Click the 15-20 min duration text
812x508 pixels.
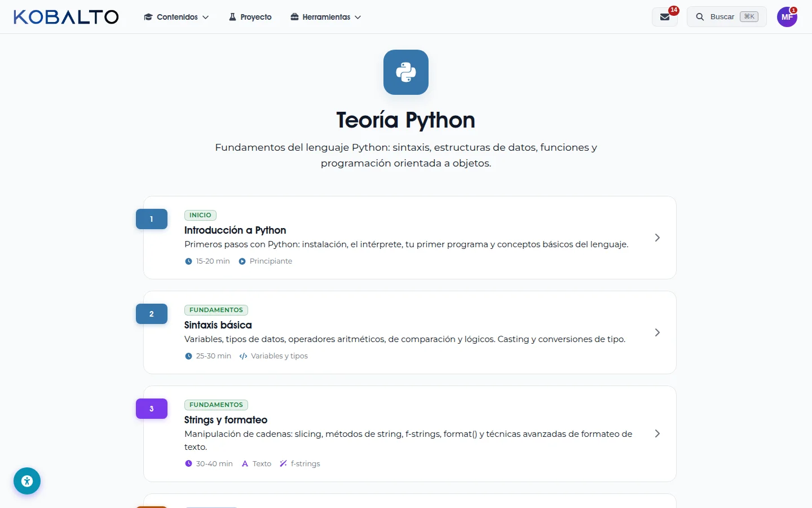[213, 261]
